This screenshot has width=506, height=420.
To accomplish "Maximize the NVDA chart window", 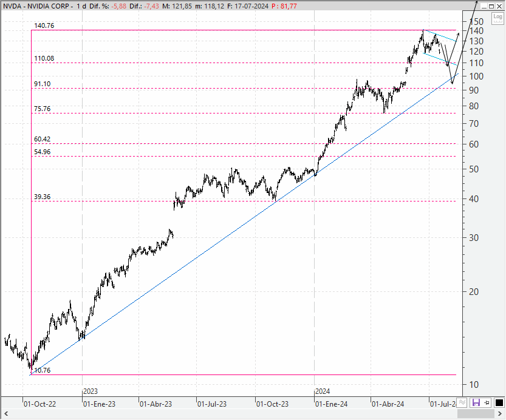I will point(491,6).
